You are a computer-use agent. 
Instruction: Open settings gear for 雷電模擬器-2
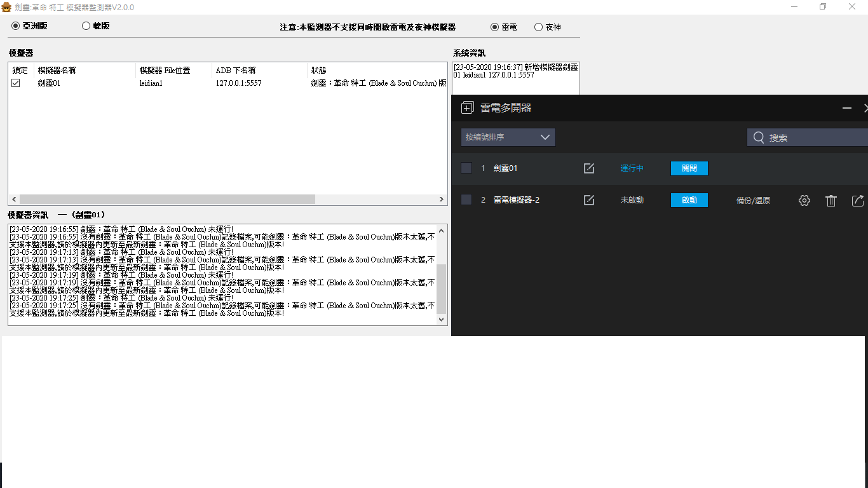(x=804, y=200)
